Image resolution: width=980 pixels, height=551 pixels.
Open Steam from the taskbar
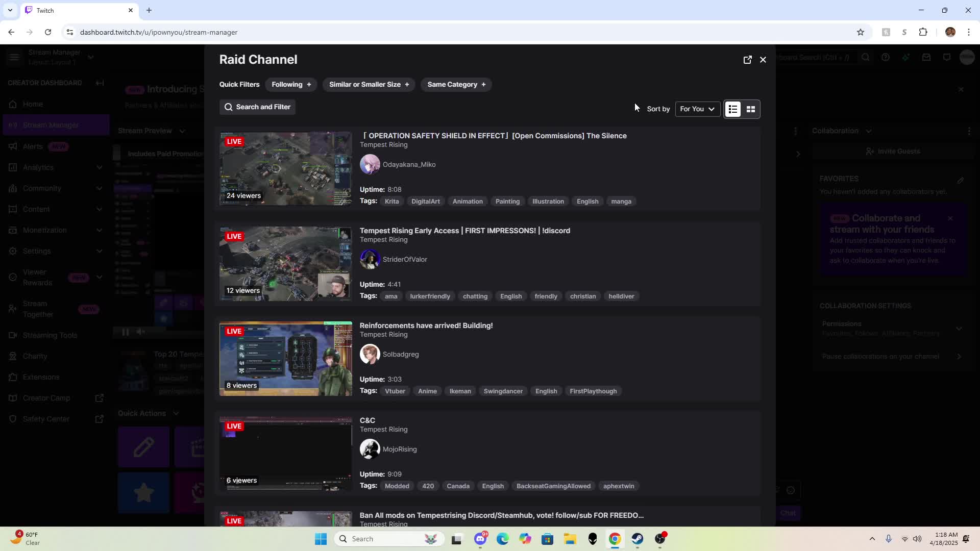tap(638, 539)
